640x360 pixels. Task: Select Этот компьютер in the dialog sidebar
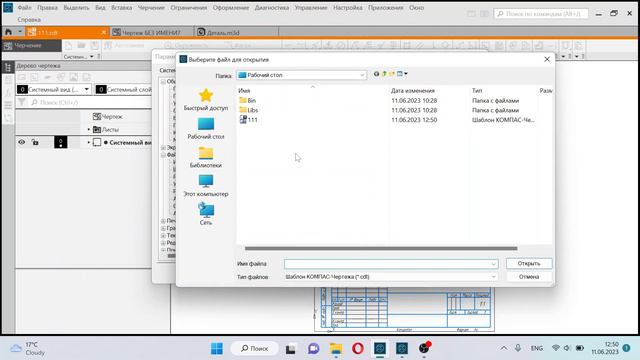tap(206, 186)
